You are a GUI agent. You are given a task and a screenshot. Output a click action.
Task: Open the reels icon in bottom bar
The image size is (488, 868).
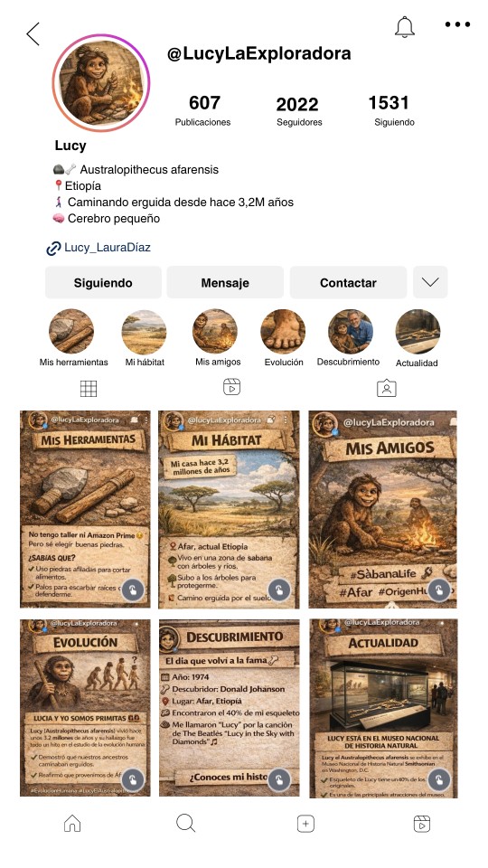[x=422, y=824]
